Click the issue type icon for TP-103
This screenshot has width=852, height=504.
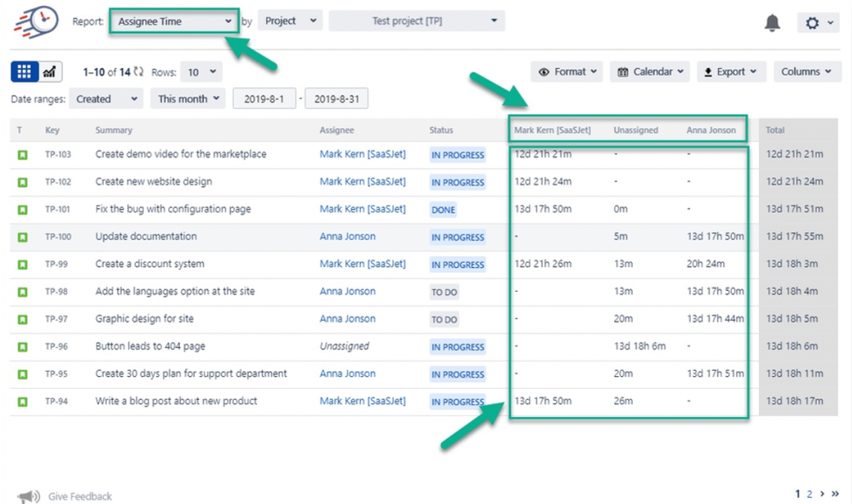coord(22,155)
